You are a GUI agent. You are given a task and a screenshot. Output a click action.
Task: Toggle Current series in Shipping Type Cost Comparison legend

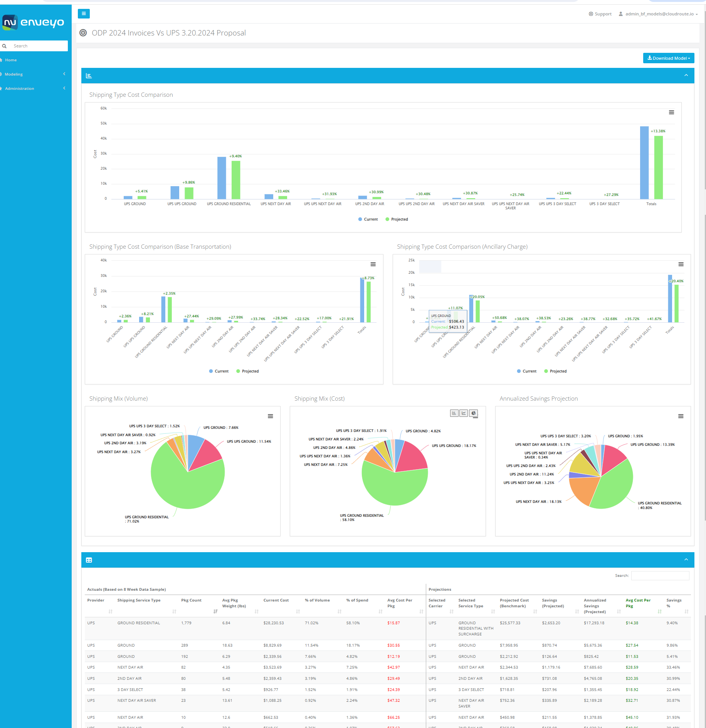click(368, 219)
